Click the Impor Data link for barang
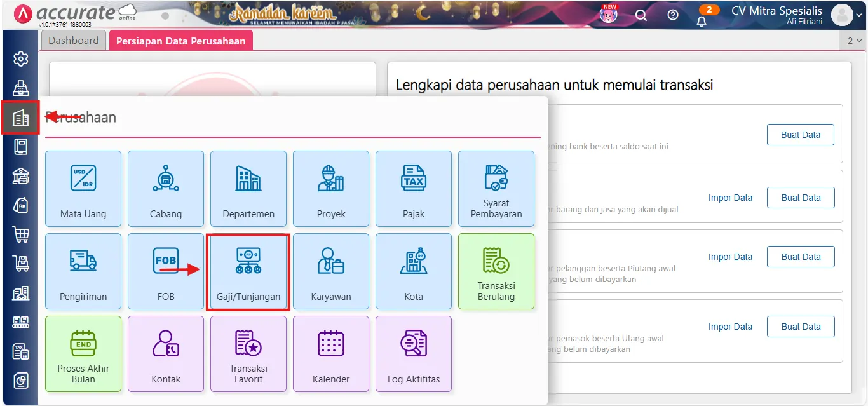 [x=730, y=198]
